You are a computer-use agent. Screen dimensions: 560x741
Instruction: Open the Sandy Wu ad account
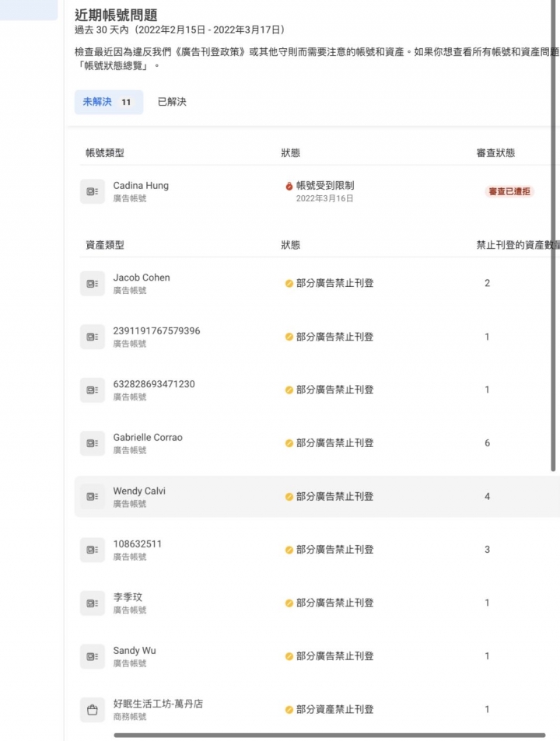point(135,651)
